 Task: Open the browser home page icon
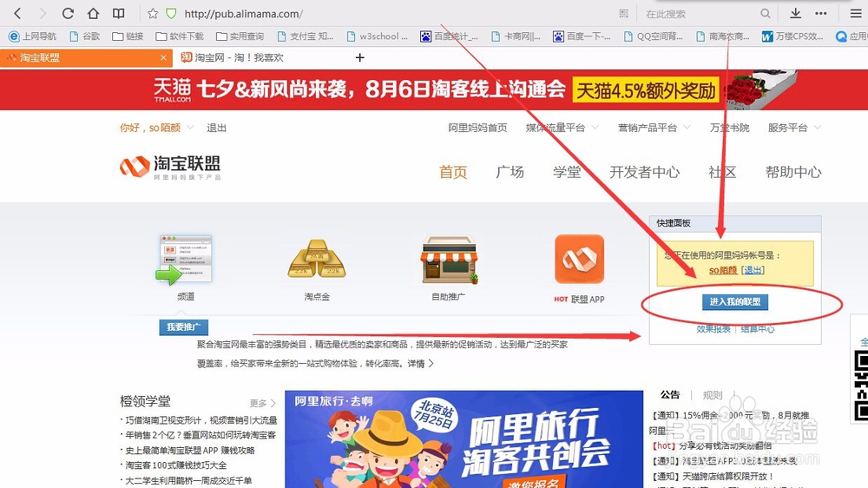tap(93, 13)
